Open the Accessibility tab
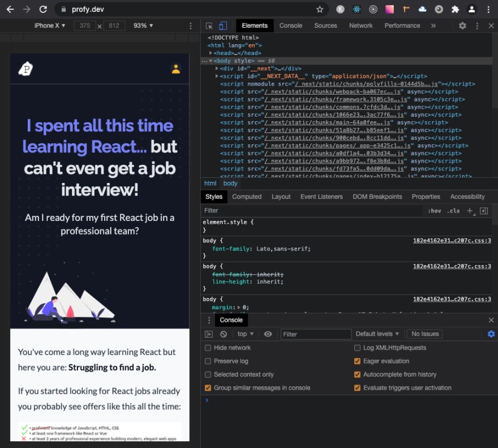 [x=467, y=197]
